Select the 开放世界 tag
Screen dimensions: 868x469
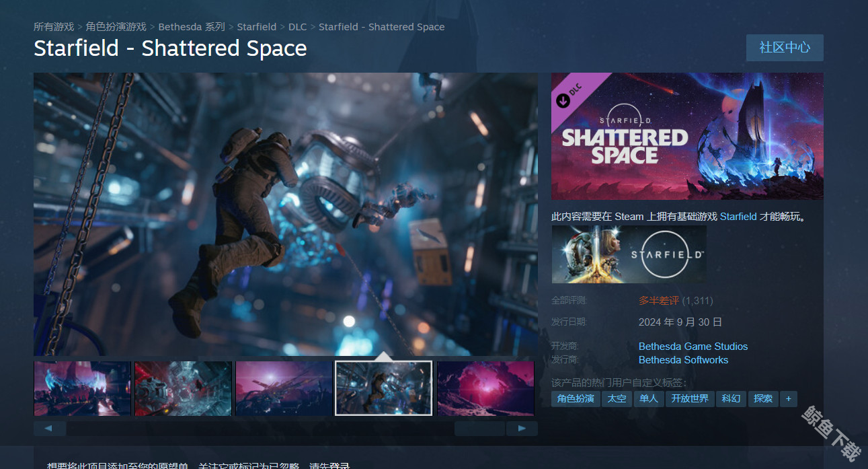[x=690, y=398]
